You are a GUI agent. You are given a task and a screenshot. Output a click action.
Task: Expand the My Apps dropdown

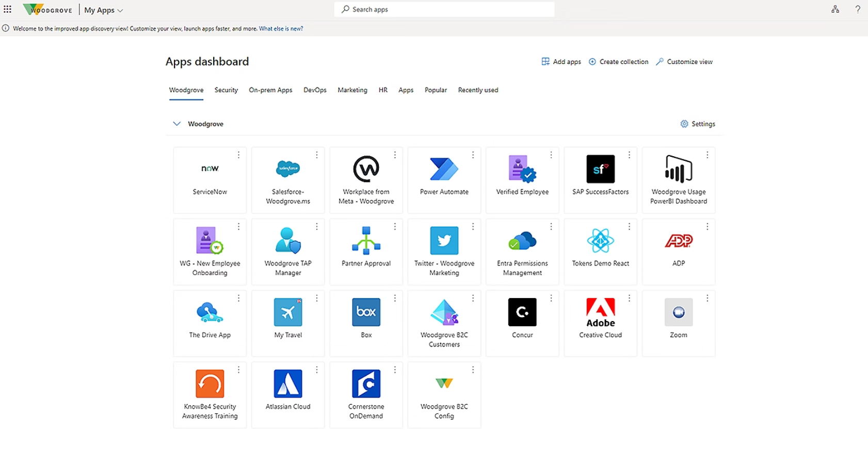coord(103,10)
